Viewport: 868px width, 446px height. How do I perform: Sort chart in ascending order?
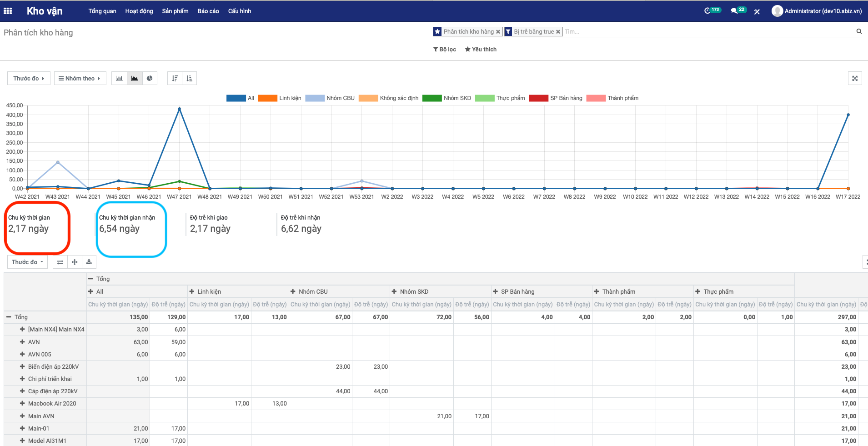tap(190, 78)
